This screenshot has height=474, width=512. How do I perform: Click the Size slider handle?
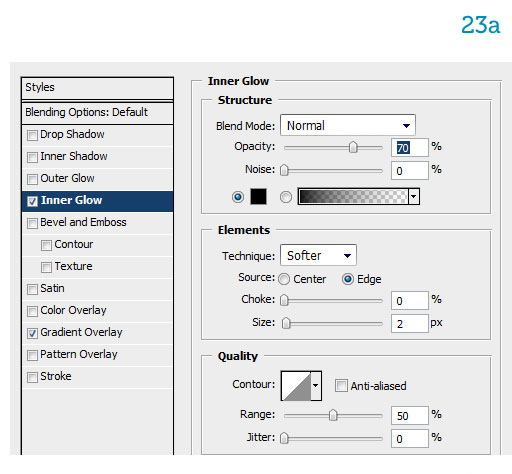pos(286,323)
